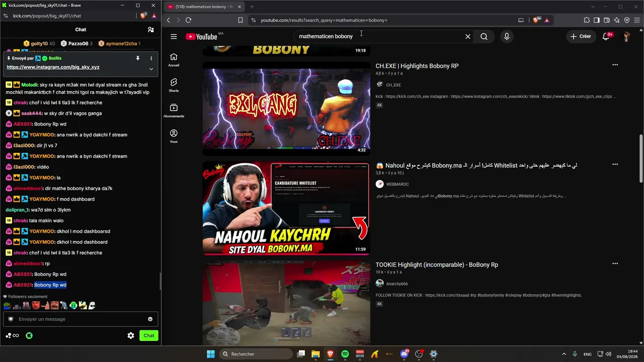Go back in the YouTube browser window
This screenshot has height=362, width=644.
169,20
